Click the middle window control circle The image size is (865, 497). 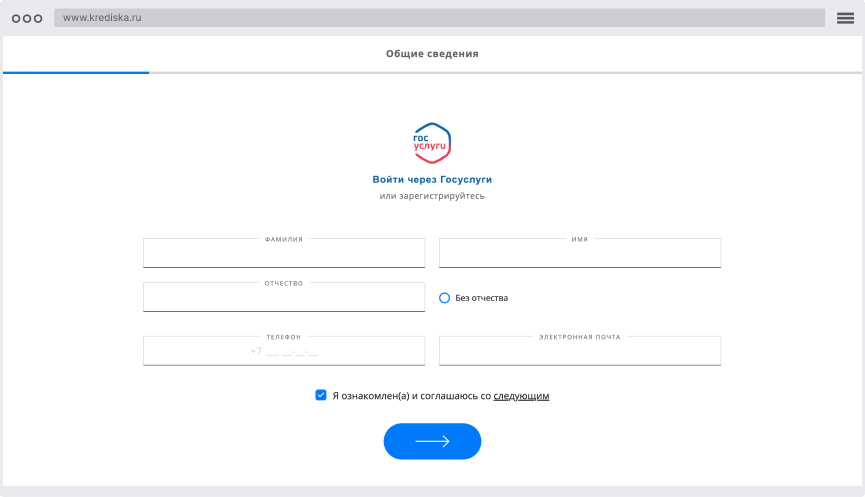click(x=27, y=18)
